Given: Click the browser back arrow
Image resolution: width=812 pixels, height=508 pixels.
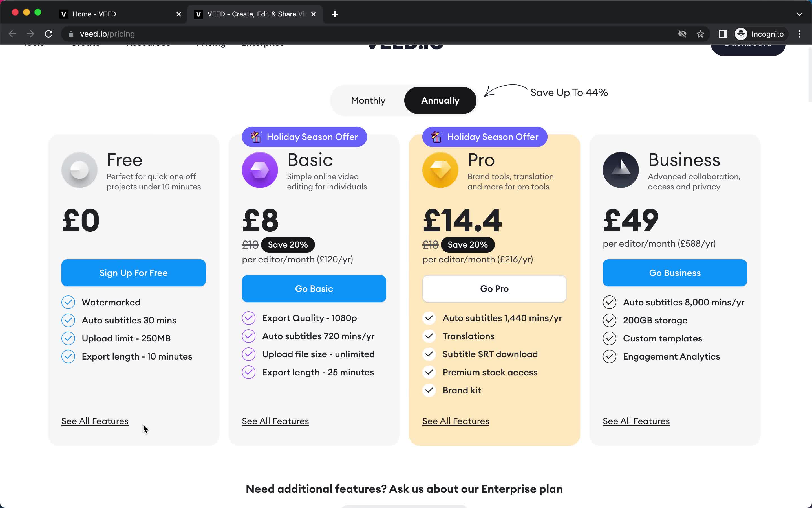Looking at the screenshot, I should click(12, 34).
